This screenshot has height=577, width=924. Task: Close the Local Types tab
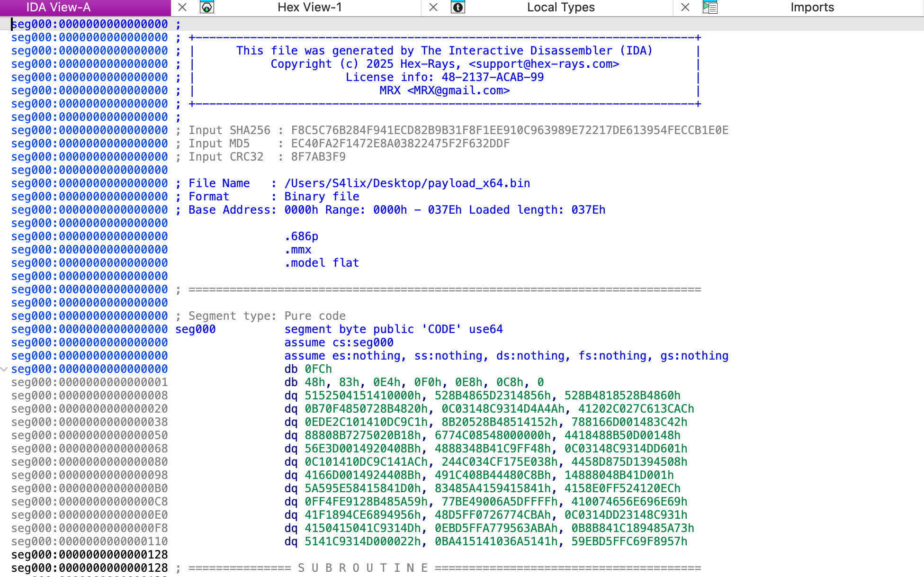coord(433,7)
